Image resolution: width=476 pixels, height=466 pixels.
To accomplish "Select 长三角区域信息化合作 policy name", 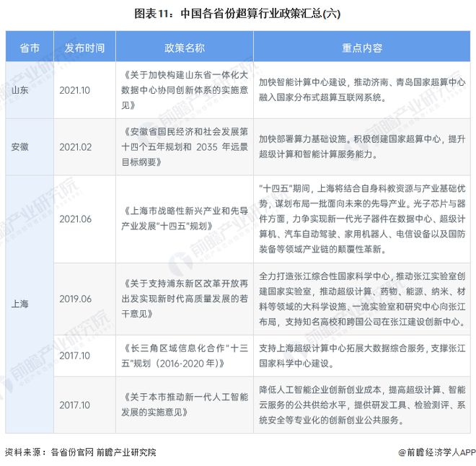I will coord(185,356).
